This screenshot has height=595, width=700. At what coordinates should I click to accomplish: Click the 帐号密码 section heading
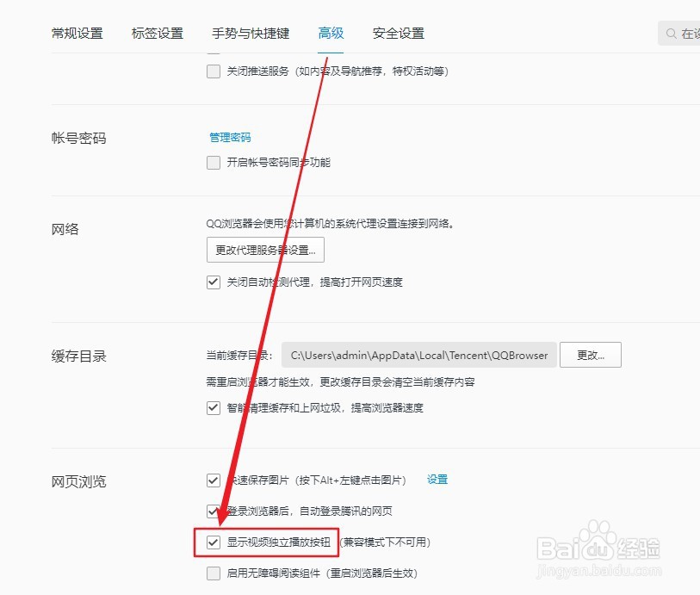point(78,138)
